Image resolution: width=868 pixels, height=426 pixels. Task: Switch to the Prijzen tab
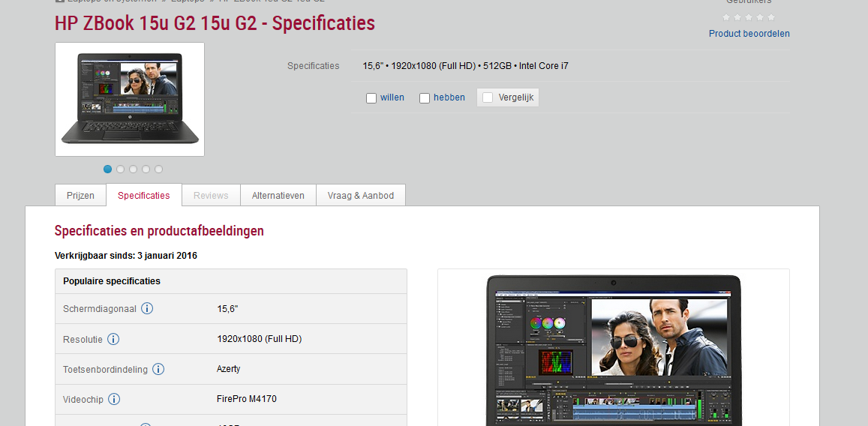[x=81, y=195]
